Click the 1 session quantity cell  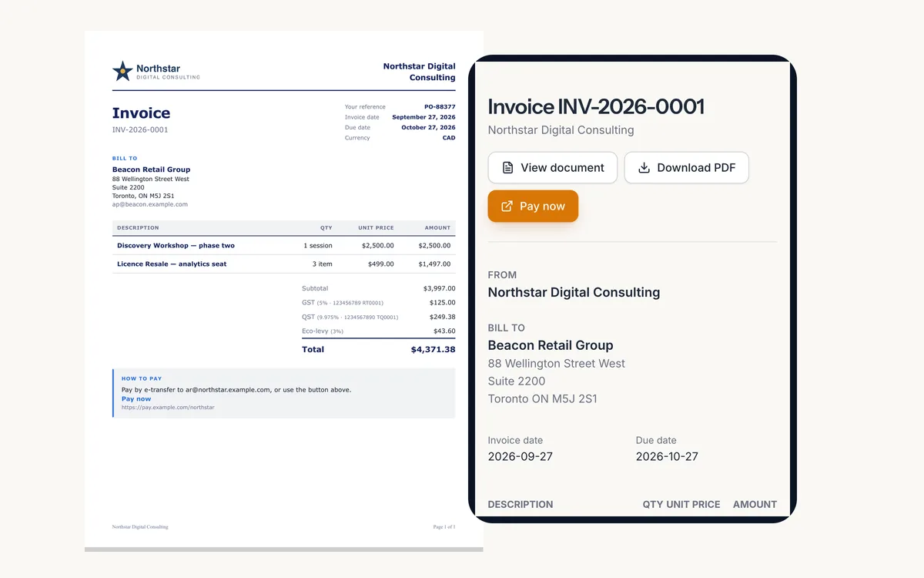click(318, 245)
